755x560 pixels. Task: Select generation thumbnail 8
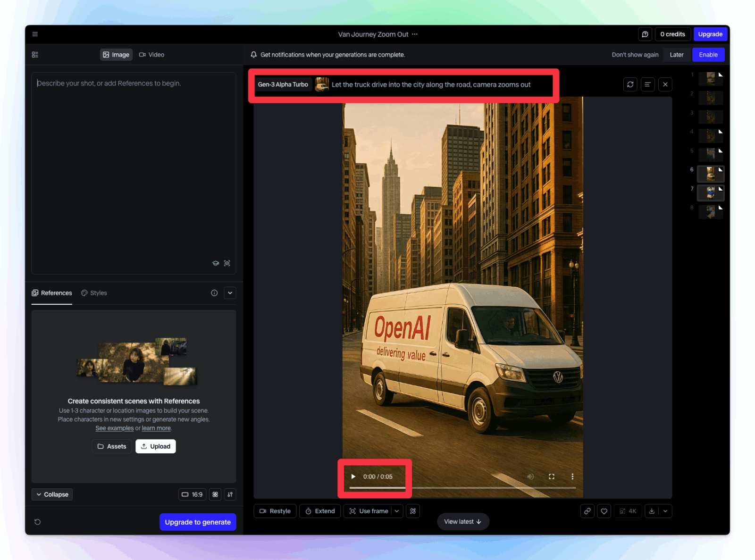[x=711, y=211]
